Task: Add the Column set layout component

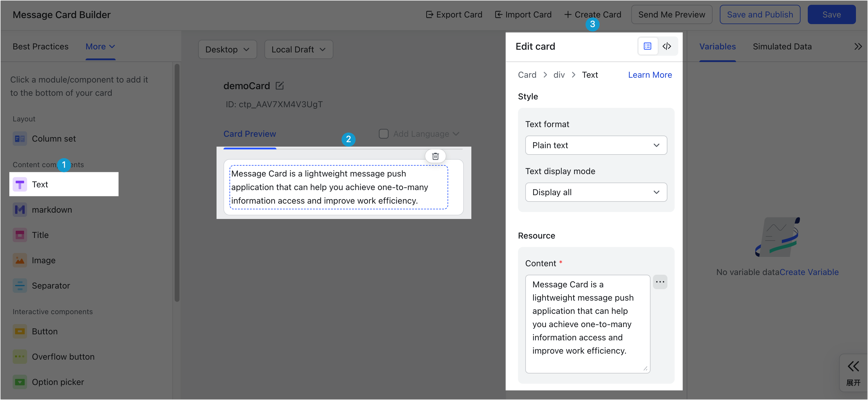Action: [x=44, y=139]
